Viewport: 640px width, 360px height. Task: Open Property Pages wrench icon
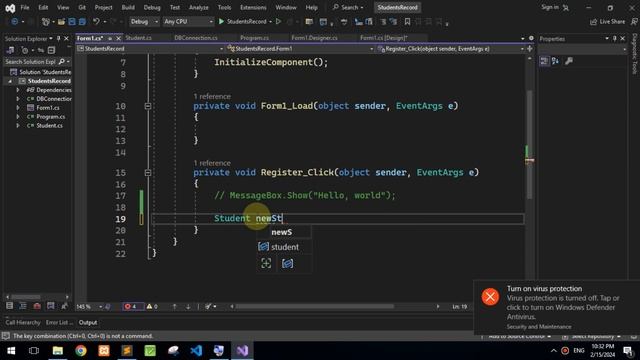[x=569, y=61]
